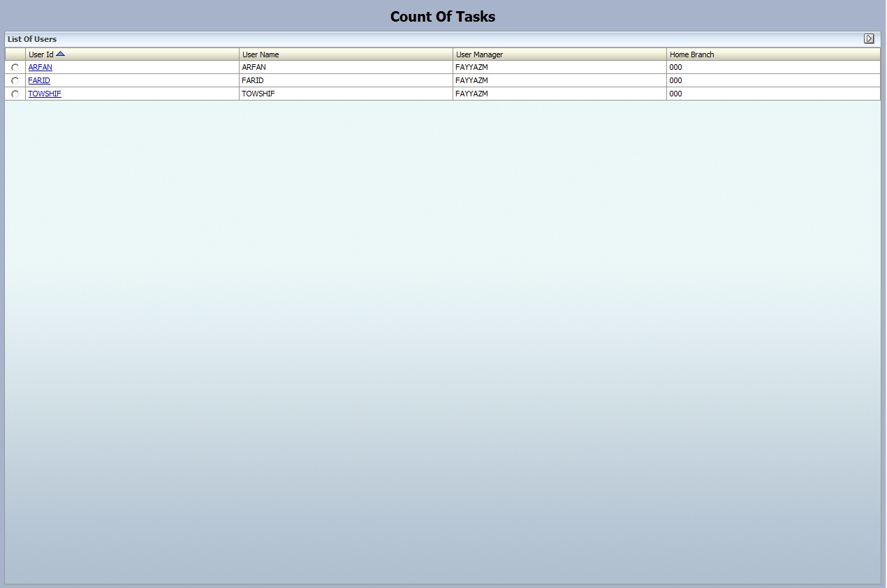
Task: Click FAYYAZM manager cell in ARFAN row
Action: [x=559, y=68]
